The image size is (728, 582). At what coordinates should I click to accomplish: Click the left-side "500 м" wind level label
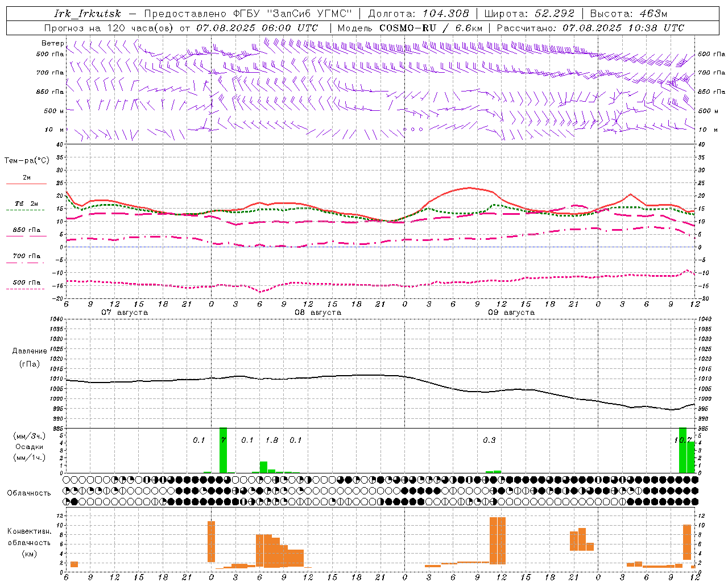(x=54, y=111)
